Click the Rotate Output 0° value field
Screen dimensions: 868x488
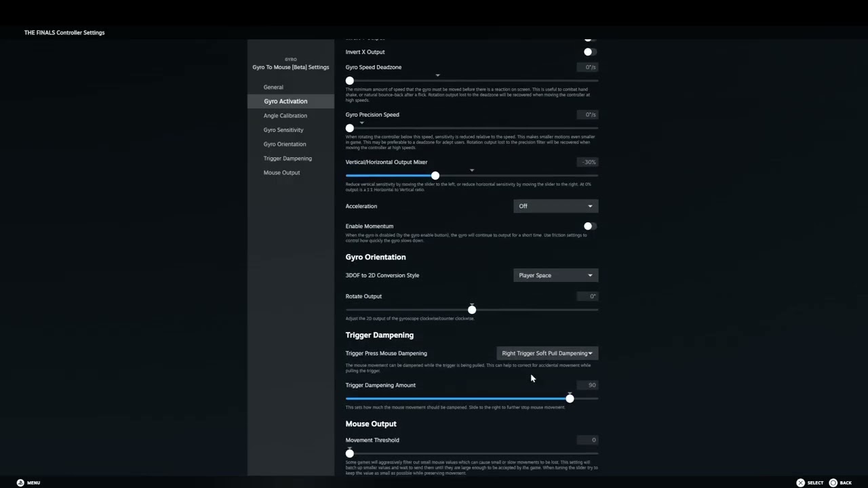(x=587, y=296)
